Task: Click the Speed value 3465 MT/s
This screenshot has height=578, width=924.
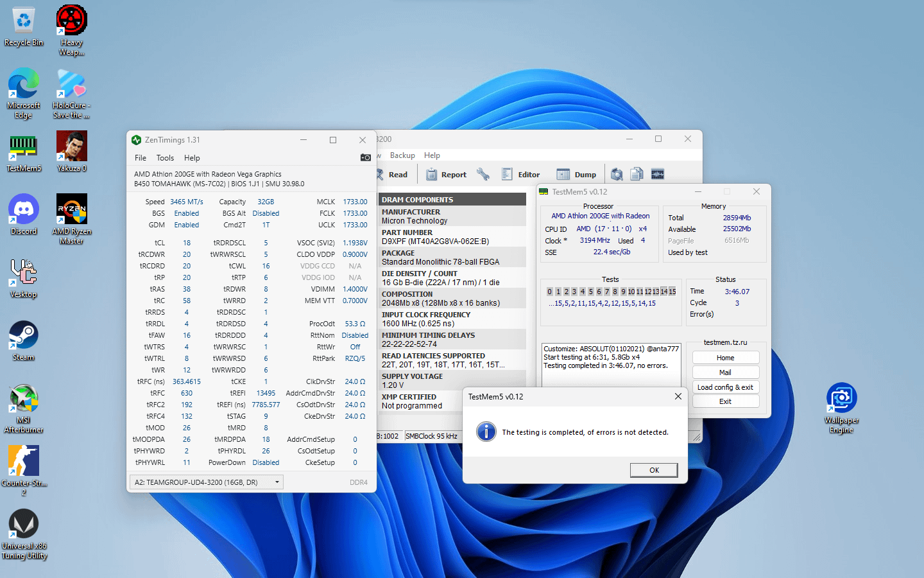Action: pos(187,202)
